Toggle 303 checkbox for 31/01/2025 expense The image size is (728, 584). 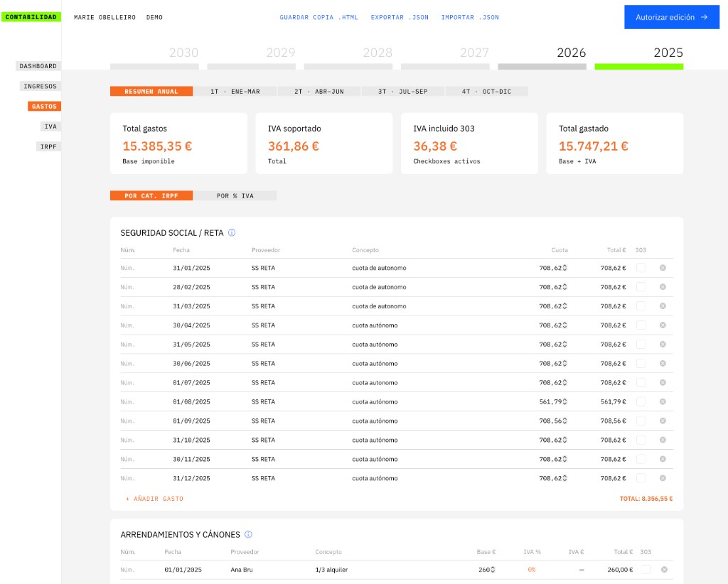(641, 268)
